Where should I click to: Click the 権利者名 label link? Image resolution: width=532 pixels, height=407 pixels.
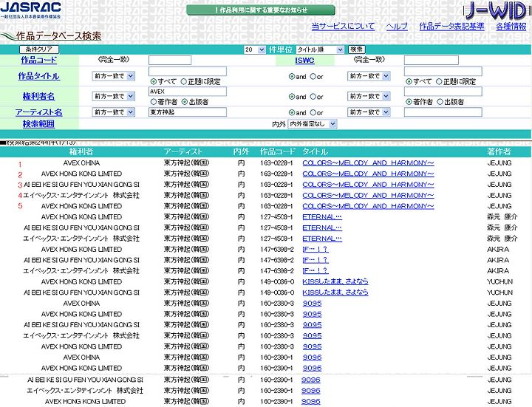[x=38, y=96]
